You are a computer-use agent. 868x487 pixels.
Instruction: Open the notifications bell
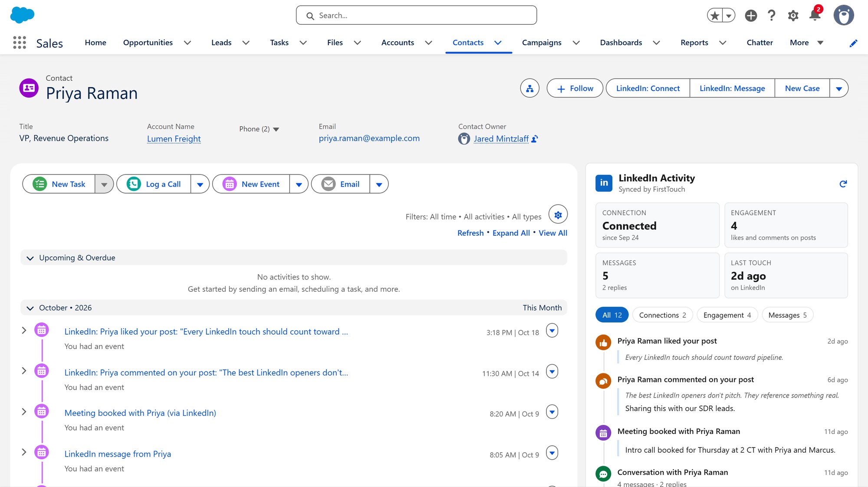[x=815, y=15]
